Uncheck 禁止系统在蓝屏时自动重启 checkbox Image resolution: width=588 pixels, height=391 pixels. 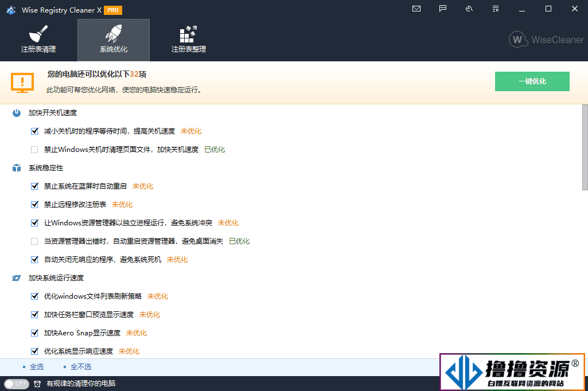point(34,186)
